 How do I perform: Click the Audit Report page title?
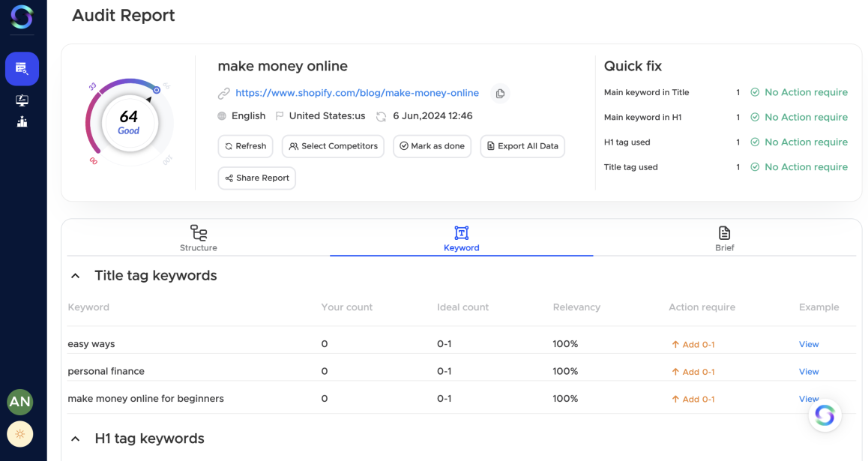124,16
